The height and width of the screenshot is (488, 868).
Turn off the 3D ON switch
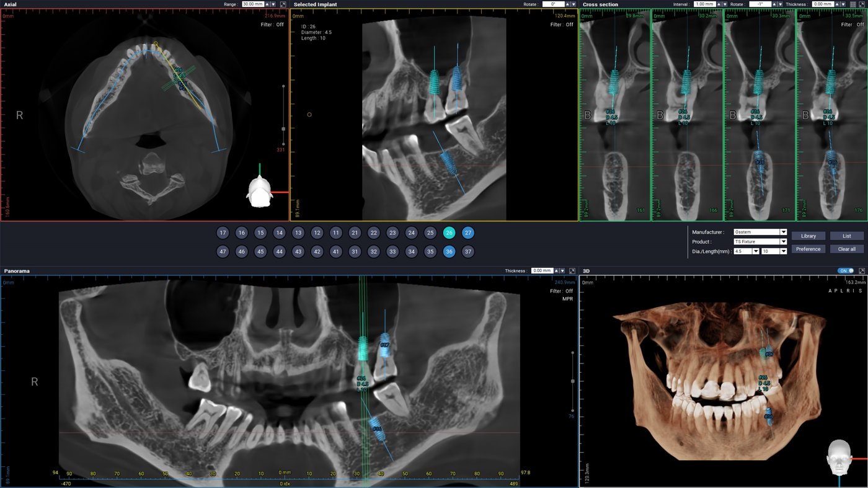click(845, 271)
